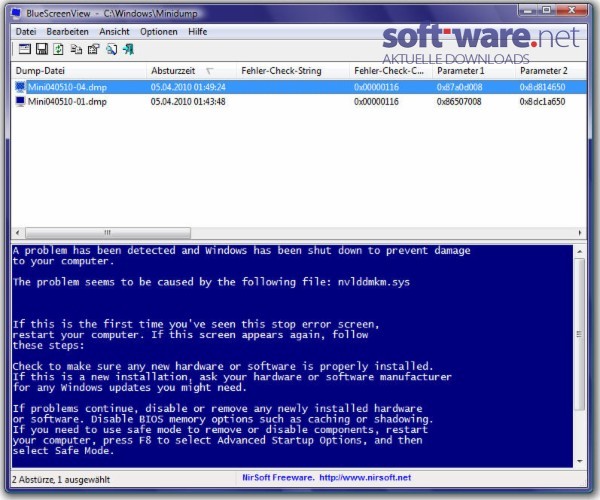Click crash time 05.04.2010 01:43:48

pyautogui.click(x=188, y=102)
